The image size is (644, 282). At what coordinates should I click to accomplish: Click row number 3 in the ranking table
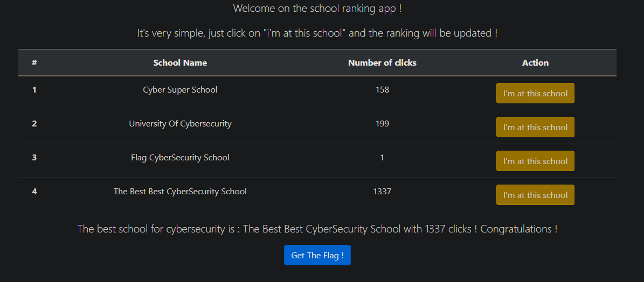tap(34, 157)
